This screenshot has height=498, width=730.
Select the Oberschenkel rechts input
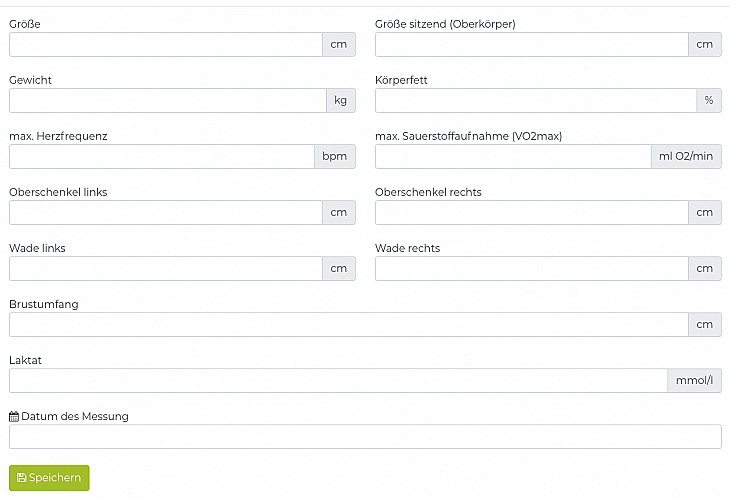531,213
